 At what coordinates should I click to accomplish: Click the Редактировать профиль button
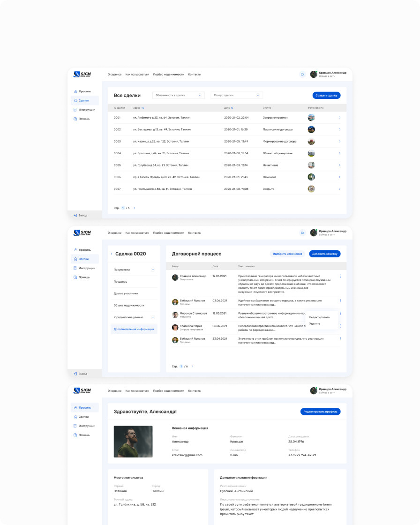[321, 412]
